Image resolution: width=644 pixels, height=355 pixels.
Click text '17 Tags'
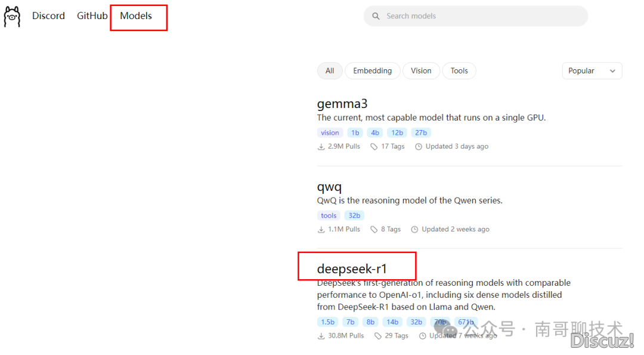click(392, 146)
